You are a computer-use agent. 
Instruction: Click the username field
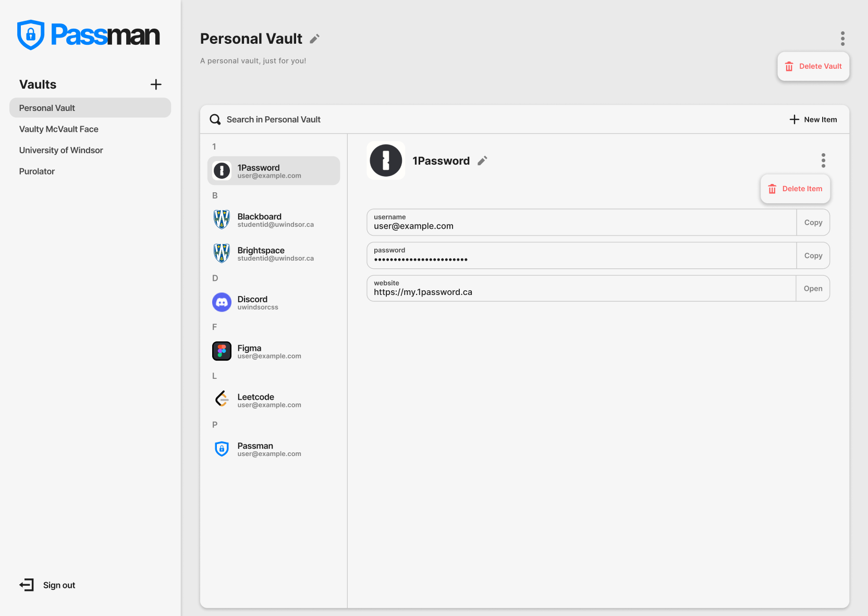pyautogui.click(x=582, y=223)
